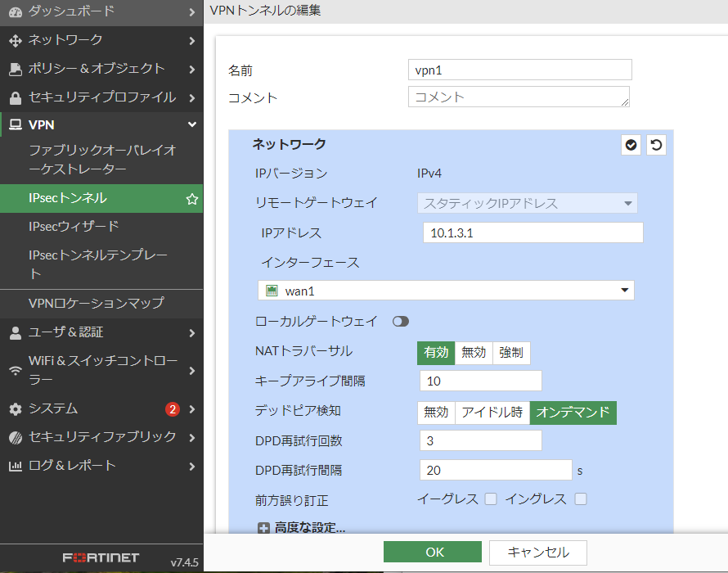Click the IPアドレス field 10.1.3.1

(533, 232)
